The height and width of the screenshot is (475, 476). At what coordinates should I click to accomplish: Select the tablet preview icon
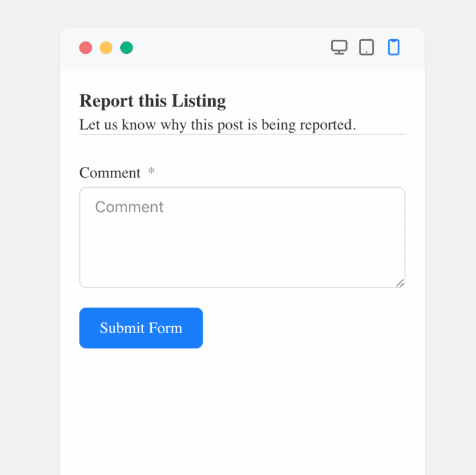(366, 47)
